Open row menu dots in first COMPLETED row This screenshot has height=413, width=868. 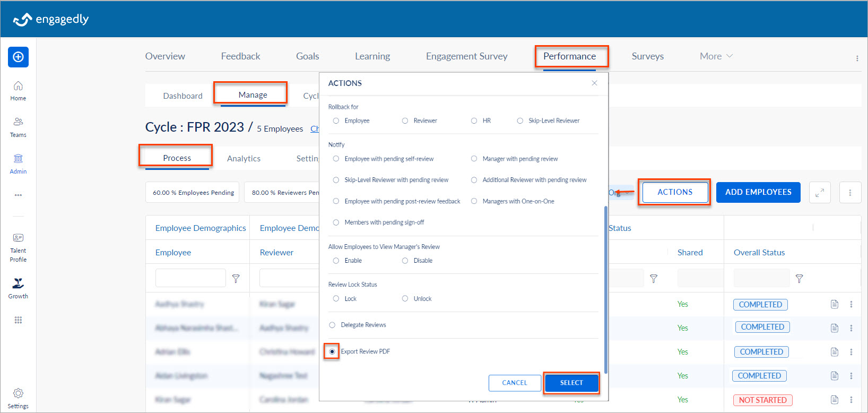[x=851, y=304]
